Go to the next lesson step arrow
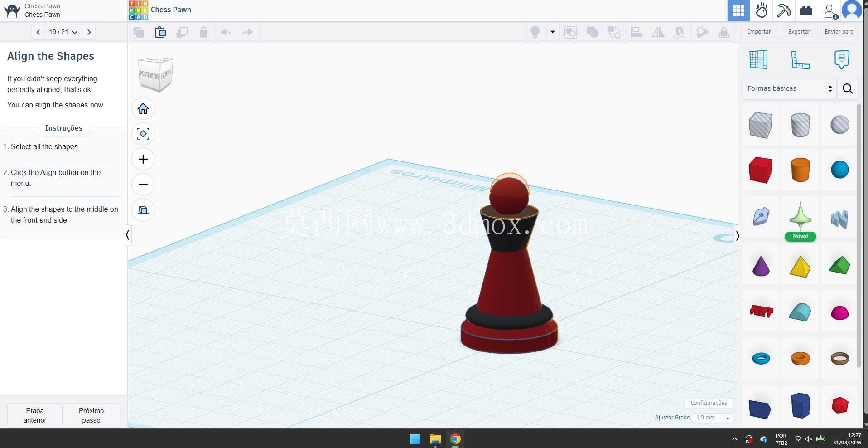This screenshot has height=448, width=868. 89,32
